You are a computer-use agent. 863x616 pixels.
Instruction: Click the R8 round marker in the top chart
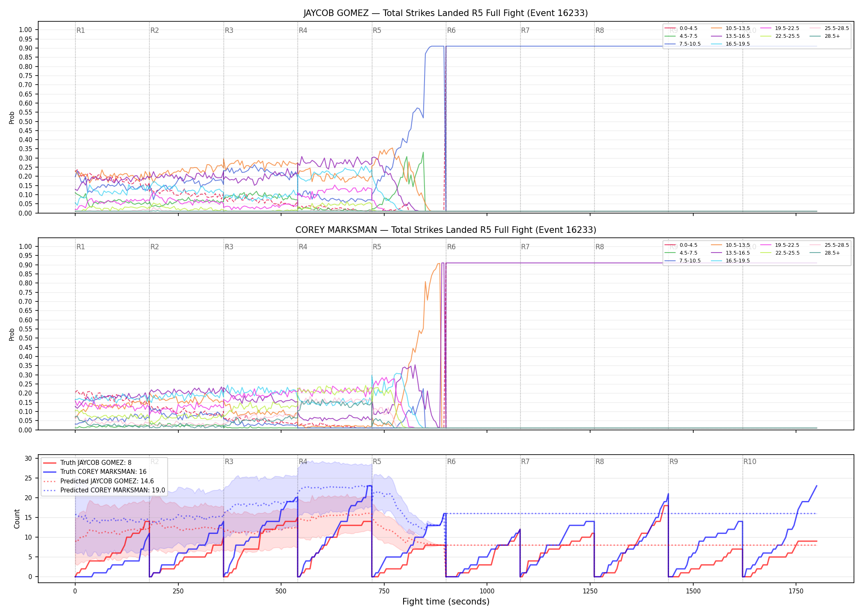coord(600,30)
